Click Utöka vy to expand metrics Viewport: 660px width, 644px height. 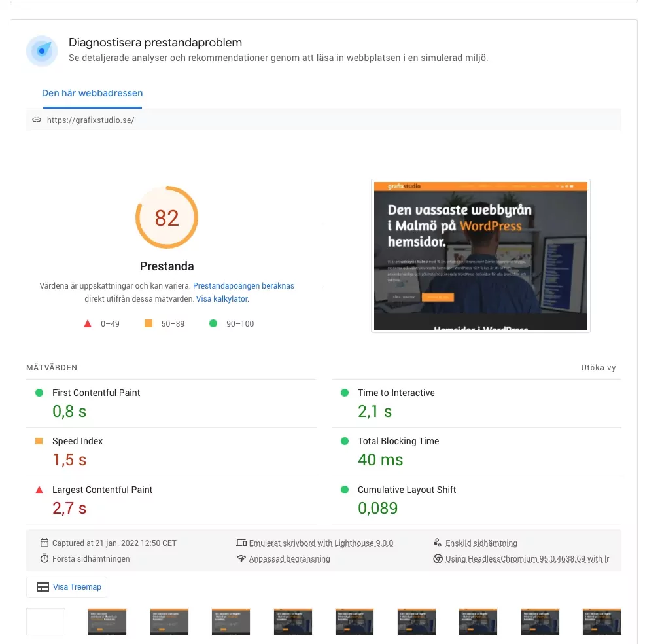598,368
